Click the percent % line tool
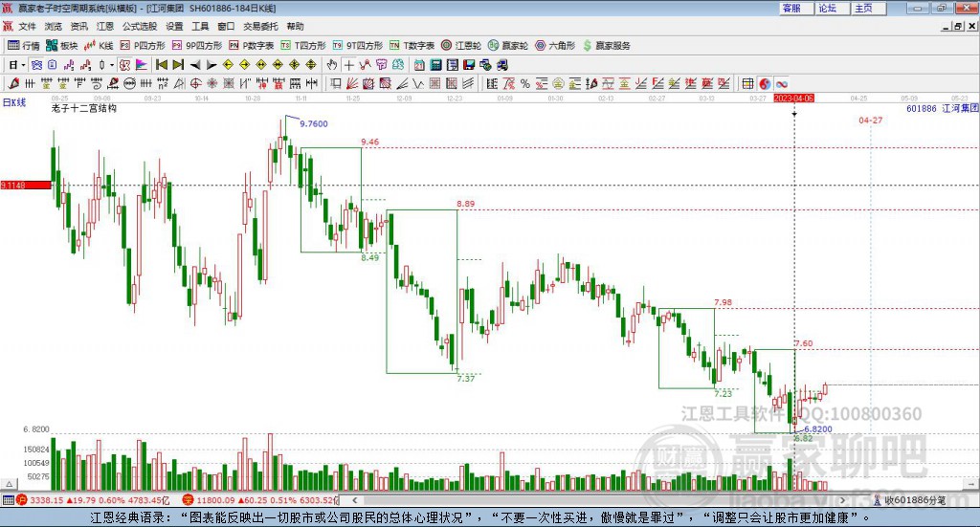This screenshot has height=527, width=980. click(x=525, y=83)
